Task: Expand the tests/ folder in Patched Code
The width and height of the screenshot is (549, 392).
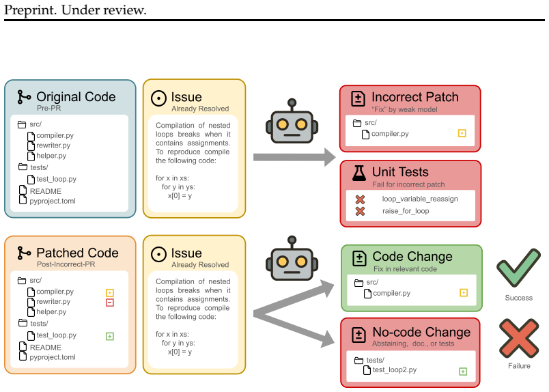Action: 23,322
